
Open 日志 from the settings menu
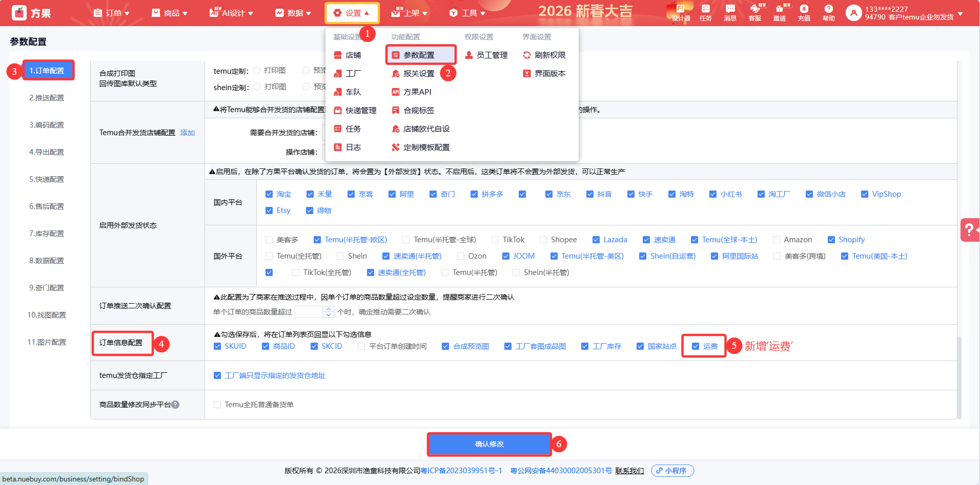click(x=348, y=147)
